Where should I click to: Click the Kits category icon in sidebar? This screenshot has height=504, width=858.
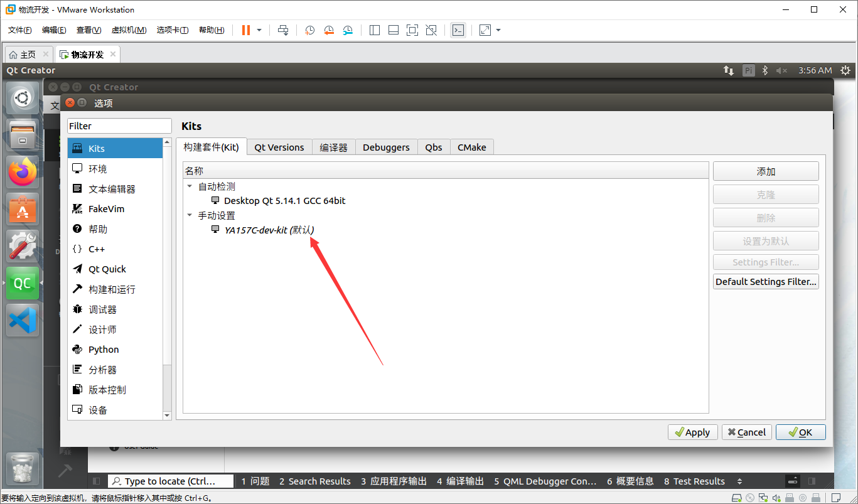click(78, 148)
